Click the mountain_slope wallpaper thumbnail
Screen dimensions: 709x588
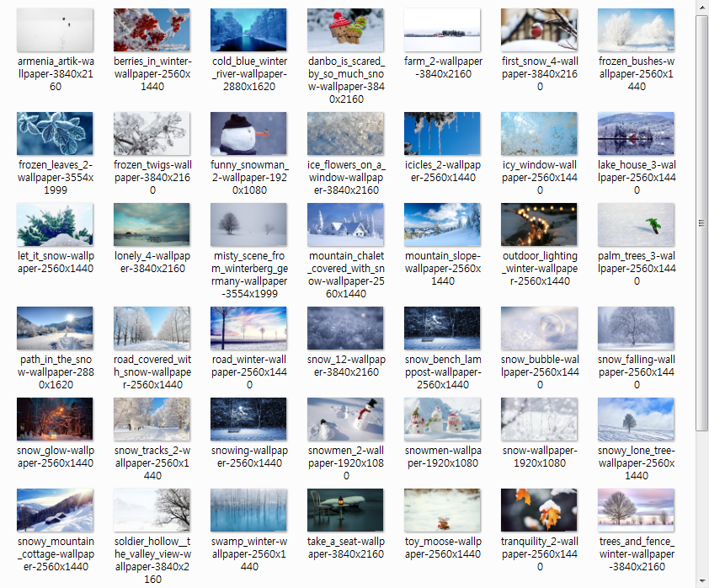(442, 224)
